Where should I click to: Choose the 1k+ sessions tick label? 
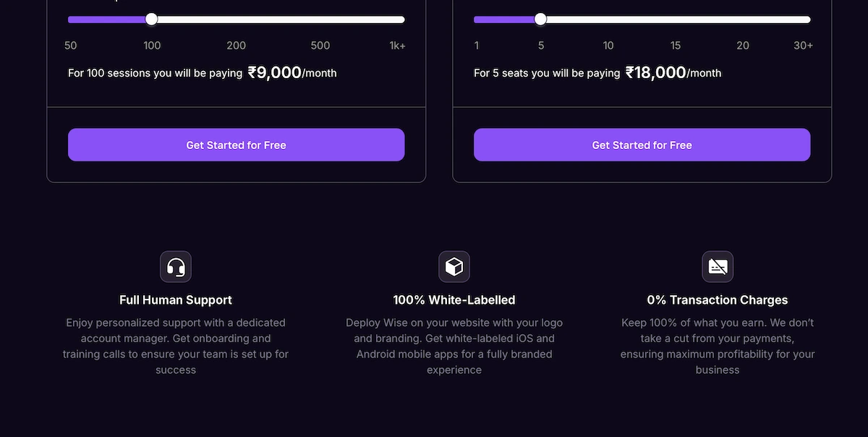pos(397,46)
